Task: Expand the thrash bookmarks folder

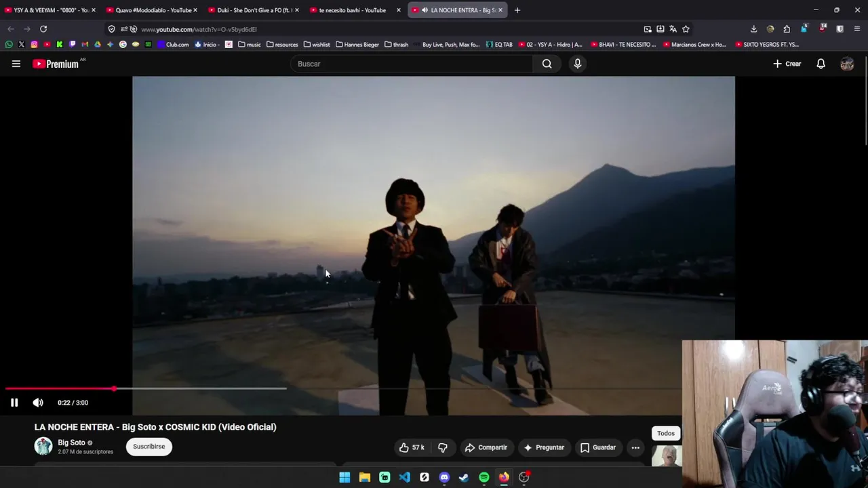Action: tap(397, 45)
